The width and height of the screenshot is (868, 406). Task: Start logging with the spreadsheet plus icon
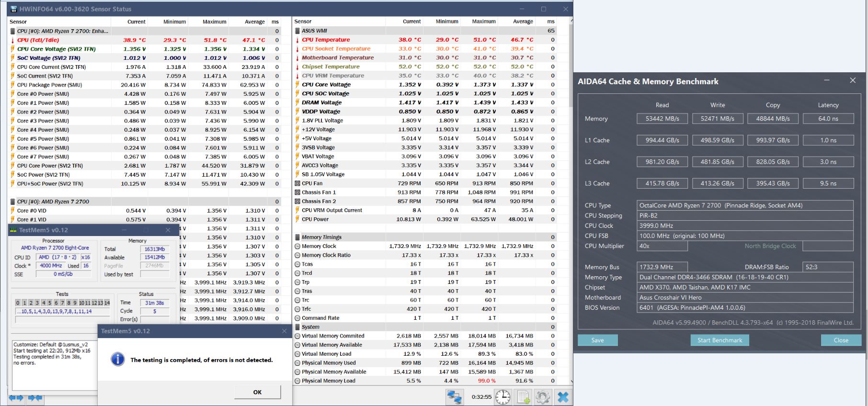pos(523,397)
